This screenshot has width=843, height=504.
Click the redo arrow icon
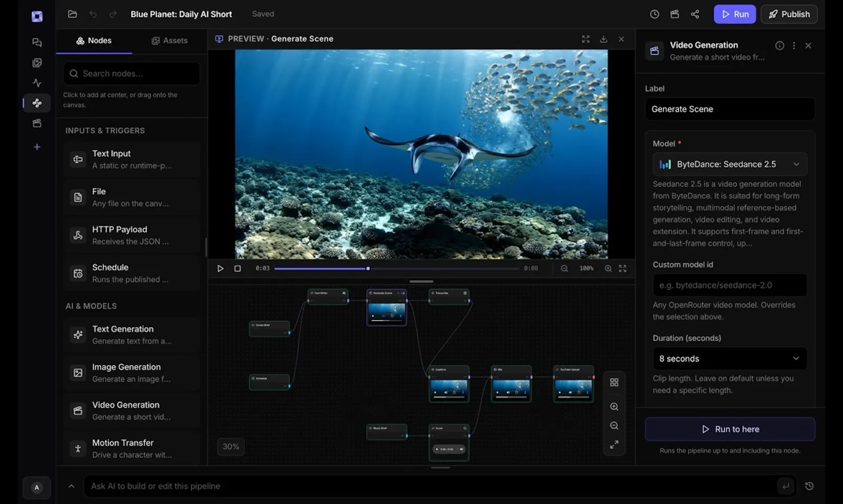tap(113, 14)
